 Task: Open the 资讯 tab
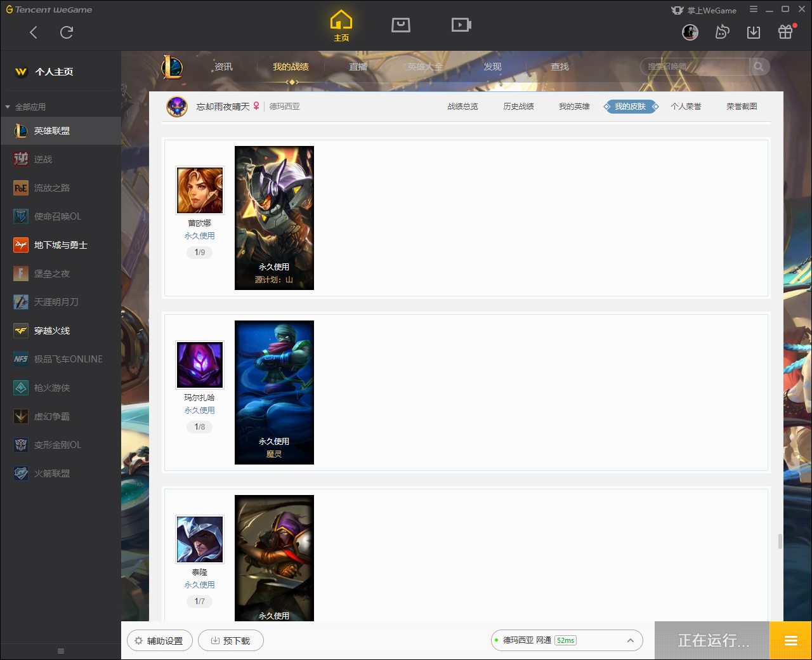[x=223, y=67]
